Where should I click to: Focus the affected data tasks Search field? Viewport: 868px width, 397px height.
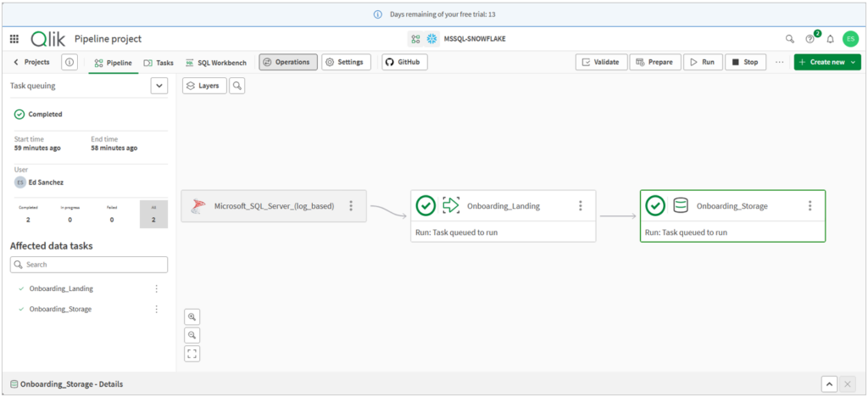[x=88, y=265]
